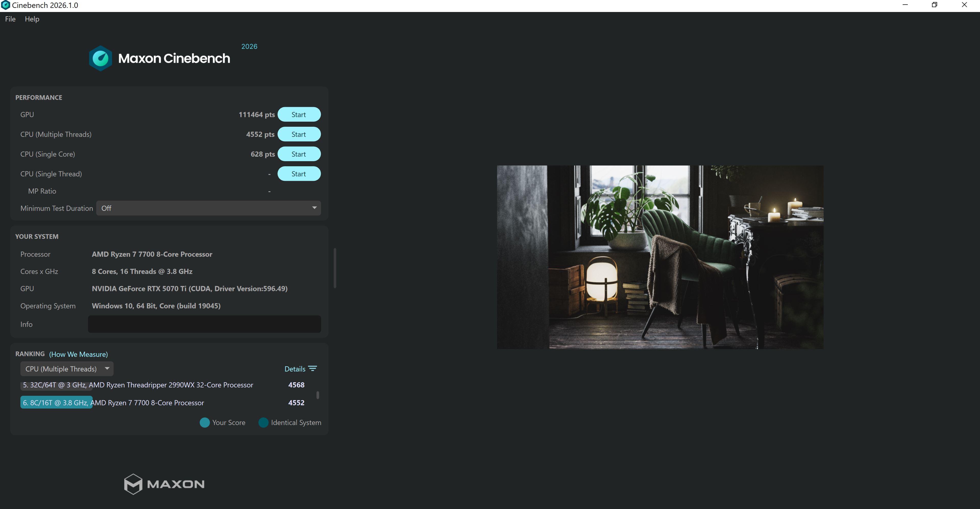Click the ranking list scrollbar
This screenshot has height=509, width=980.
[318, 395]
